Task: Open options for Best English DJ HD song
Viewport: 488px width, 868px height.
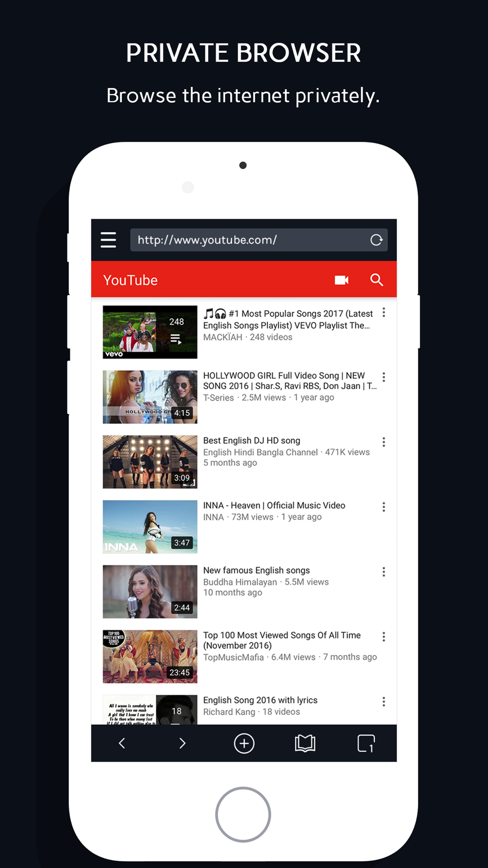Action: 384,442
